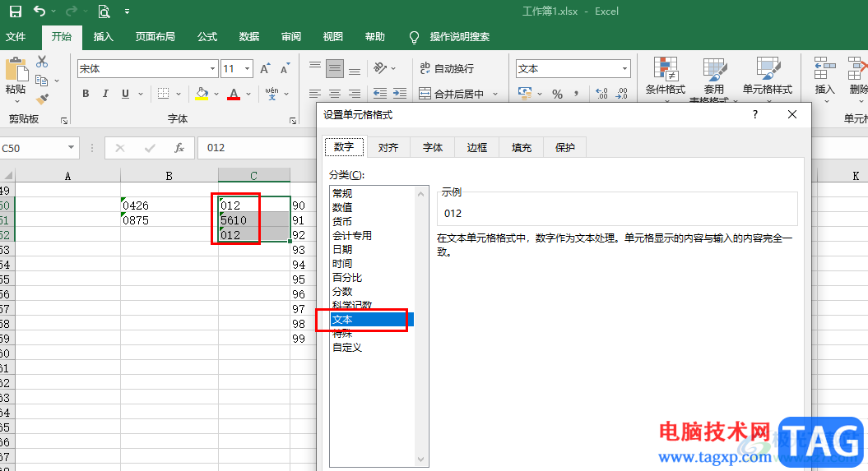Image resolution: width=868 pixels, height=471 pixels.
Task: Show phonetic guide wén icon
Action: click(x=272, y=94)
